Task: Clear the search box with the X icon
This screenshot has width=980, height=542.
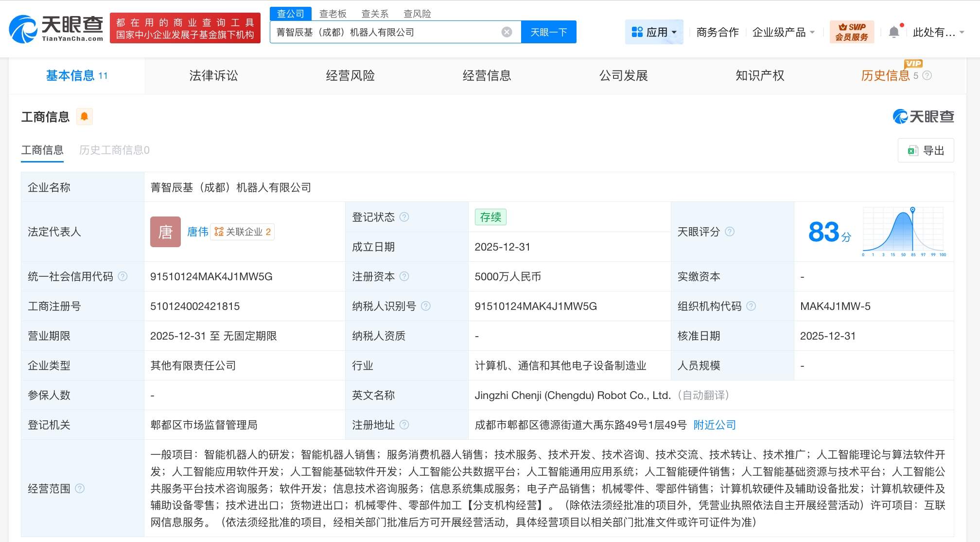Action: tap(507, 32)
